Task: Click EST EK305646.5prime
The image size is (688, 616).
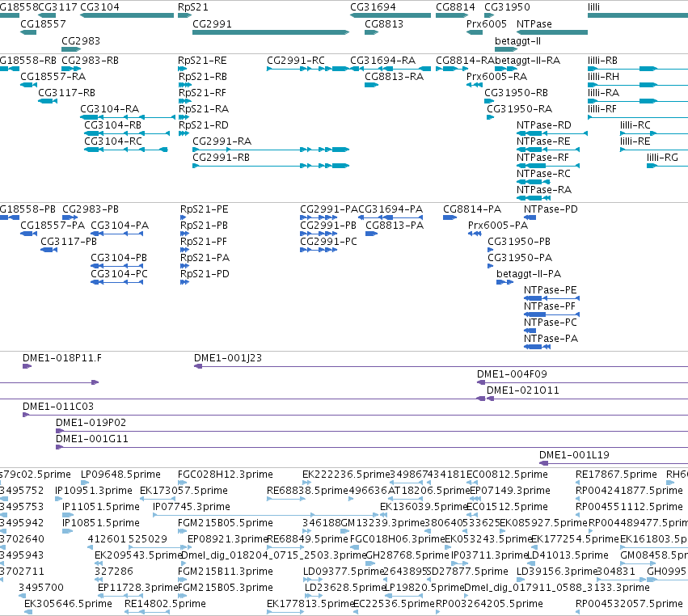Action: (x=68, y=604)
